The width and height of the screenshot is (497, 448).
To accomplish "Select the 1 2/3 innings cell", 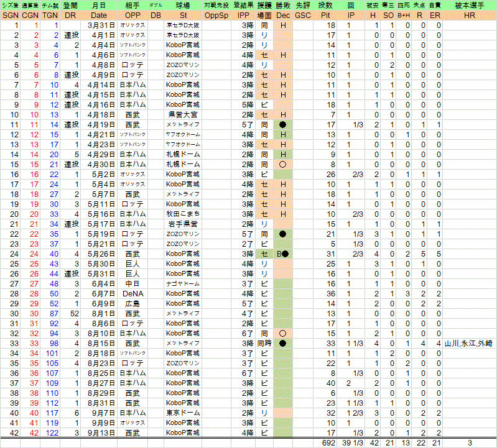I will pyautogui.click(x=351, y=413).
